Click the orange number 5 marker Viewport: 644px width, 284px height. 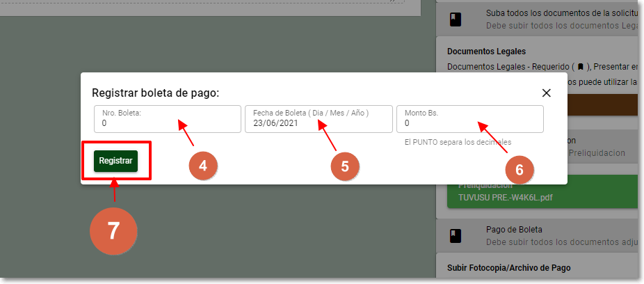(x=344, y=167)
